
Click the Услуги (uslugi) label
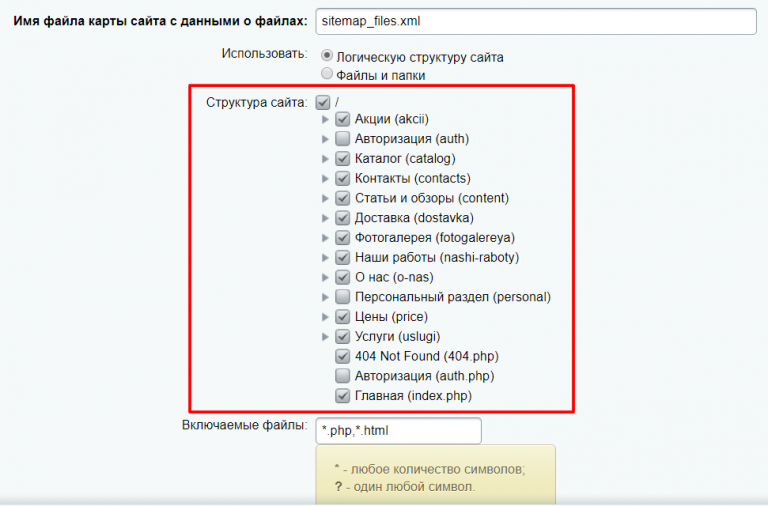[x=397, y=337]
